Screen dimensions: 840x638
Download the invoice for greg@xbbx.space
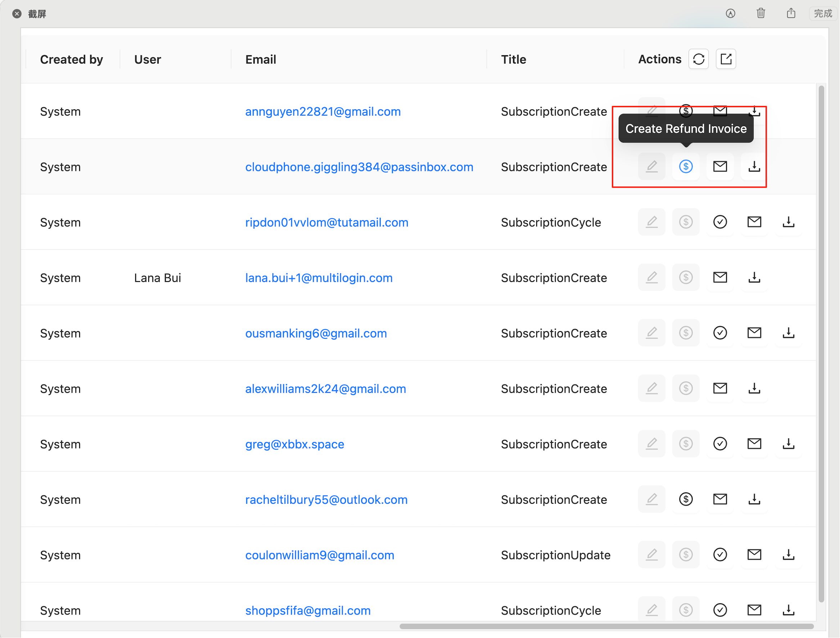tap(789, 444)
